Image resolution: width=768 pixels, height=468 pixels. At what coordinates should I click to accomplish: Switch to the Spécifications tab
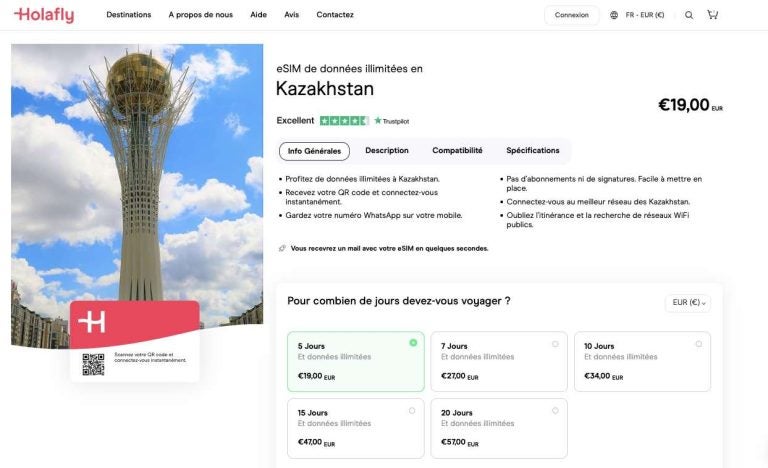coord(533,150)
